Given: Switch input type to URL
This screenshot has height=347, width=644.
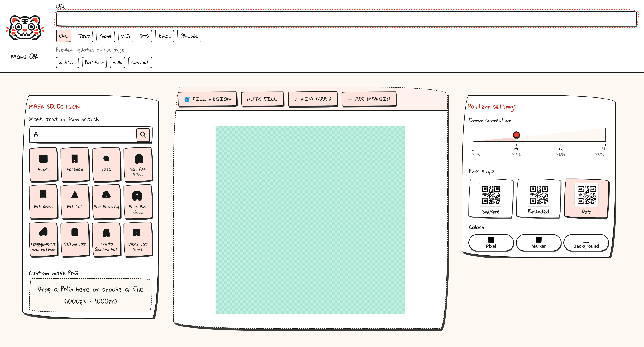Looking at the screenshot, I should tap(63, 36).
